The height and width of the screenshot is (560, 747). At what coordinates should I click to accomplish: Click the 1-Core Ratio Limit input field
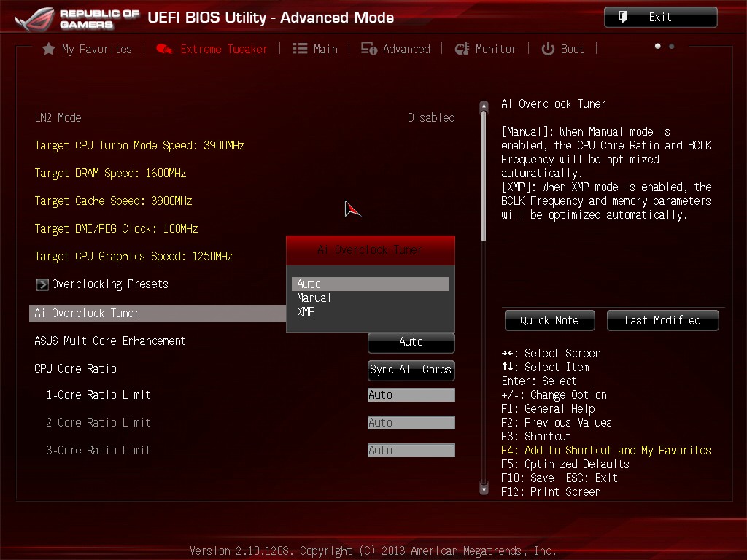point(411,394)
